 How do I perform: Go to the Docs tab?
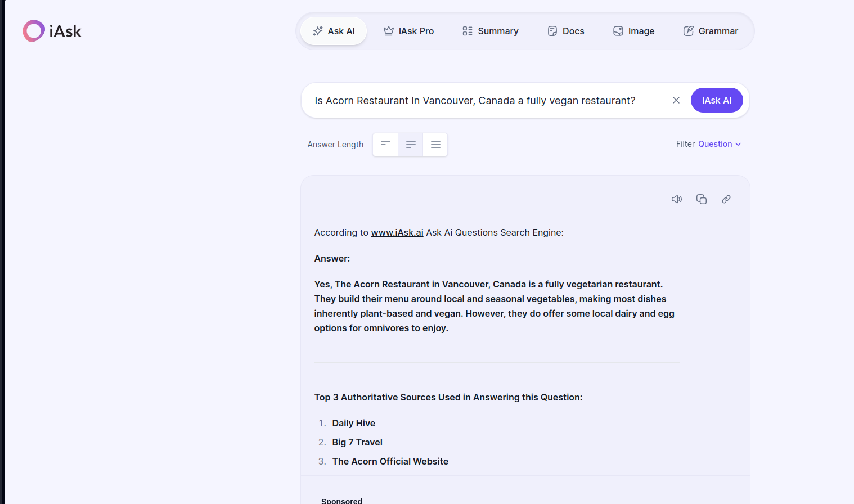click(x=566, y=31)
